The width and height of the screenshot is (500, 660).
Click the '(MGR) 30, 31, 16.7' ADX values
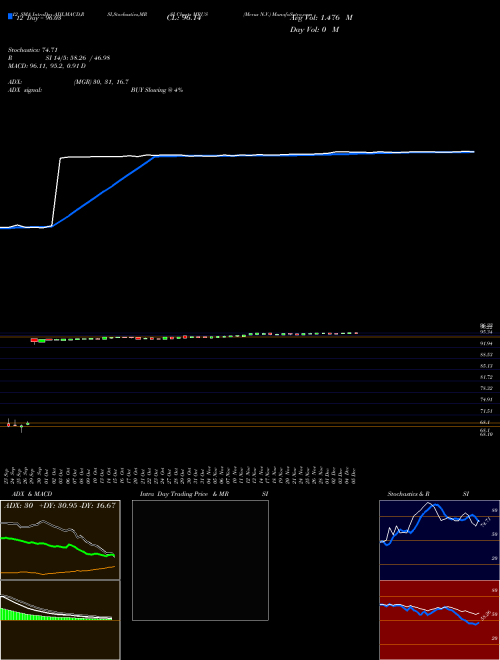pyautogui.click(x=101, y=82)
